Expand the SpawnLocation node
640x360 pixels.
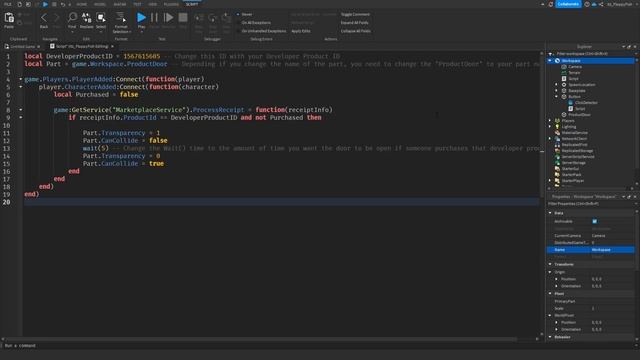pyautogui.click(x=557, y=84)
